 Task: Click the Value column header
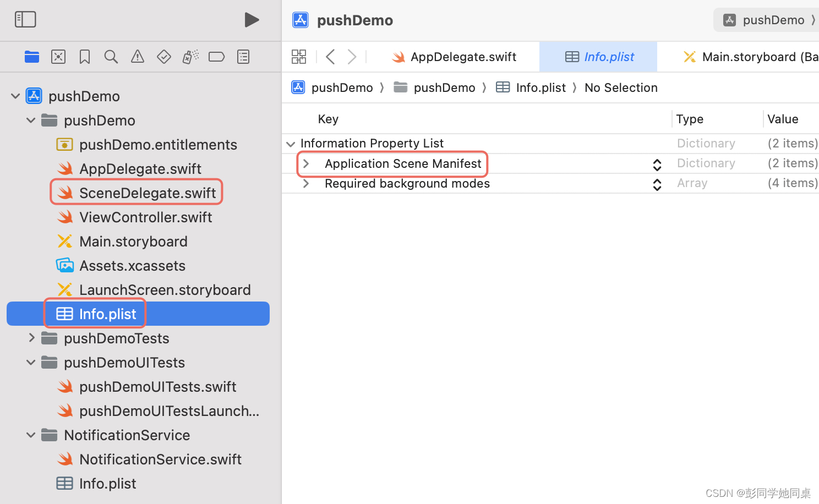click(x=783, y=119)
